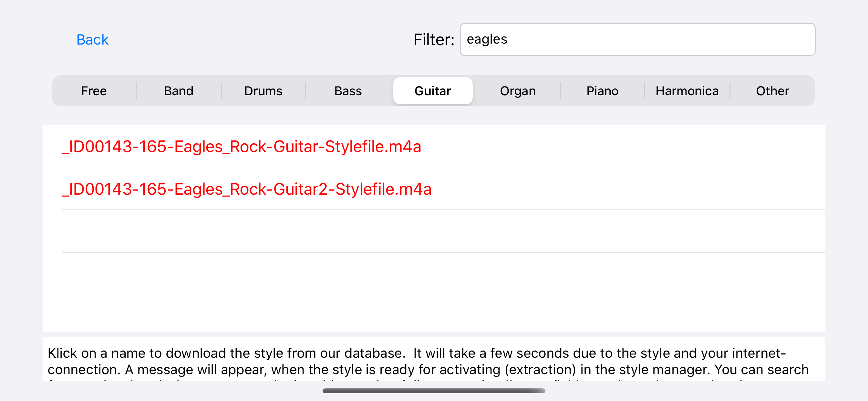The image size is (868, 401).
Task: Choose the Other tab
Action: 772,91
